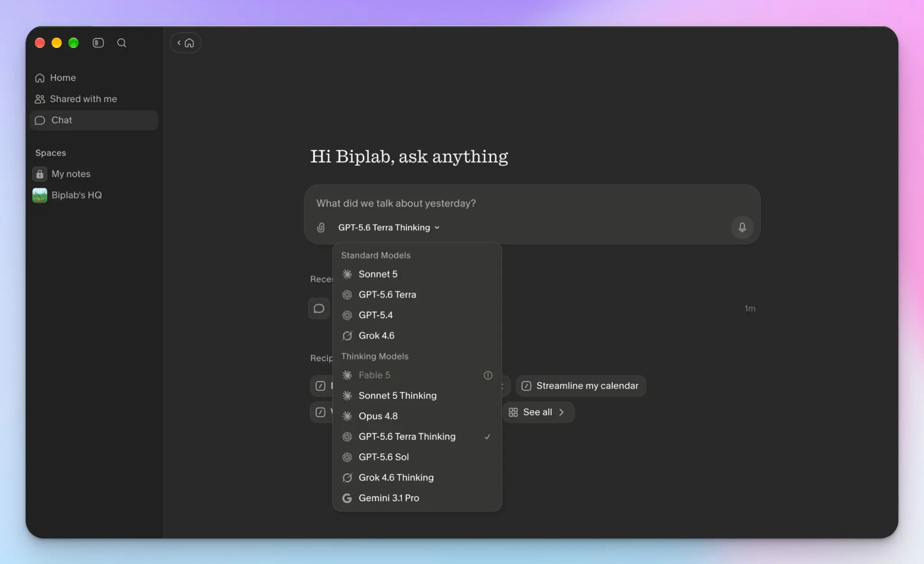924x564 pixels.
Task: Click the lock icon for My notes
Action: [x=40, y=174]
